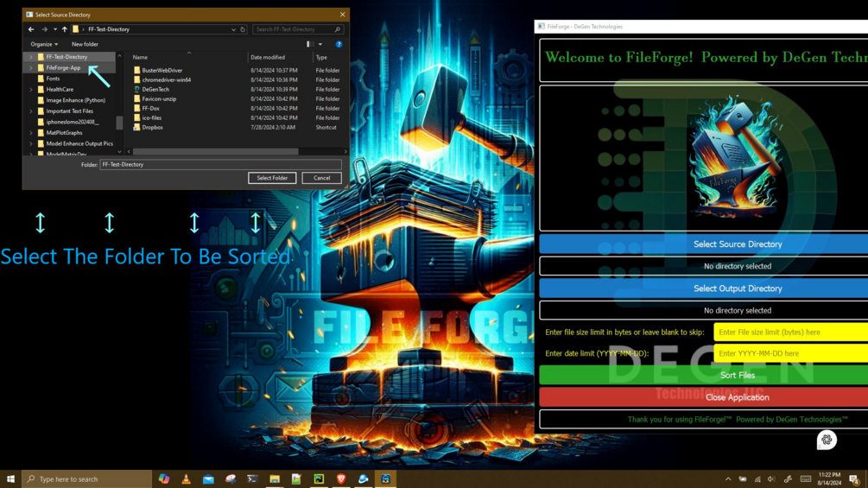Screen dimensions: 868x488
Task: Expand the FF-Test-Directory tree node
Action: 31,57
